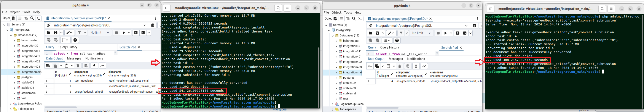Expand behatmaster database in left pgAdmin tree
The height and width of the screenshot is (112, 644).
click(x=14, y=40)
